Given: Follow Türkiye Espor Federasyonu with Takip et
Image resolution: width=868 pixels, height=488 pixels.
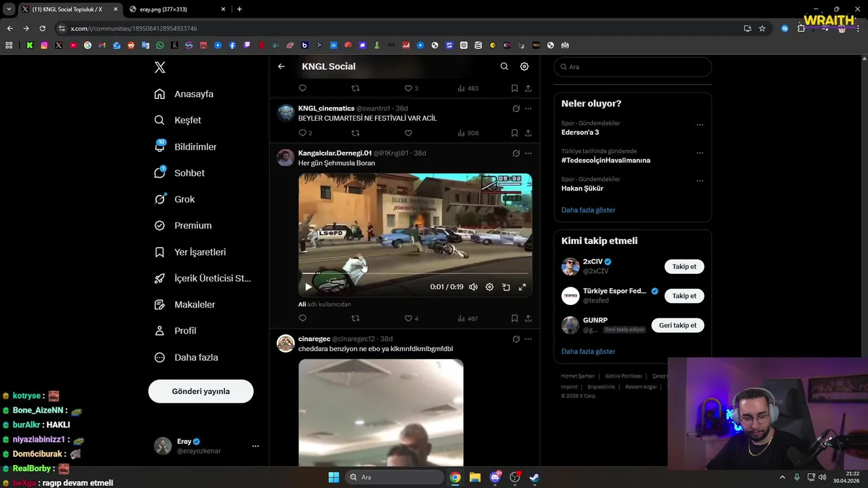Looking at the screenshot, I should 684,296.
